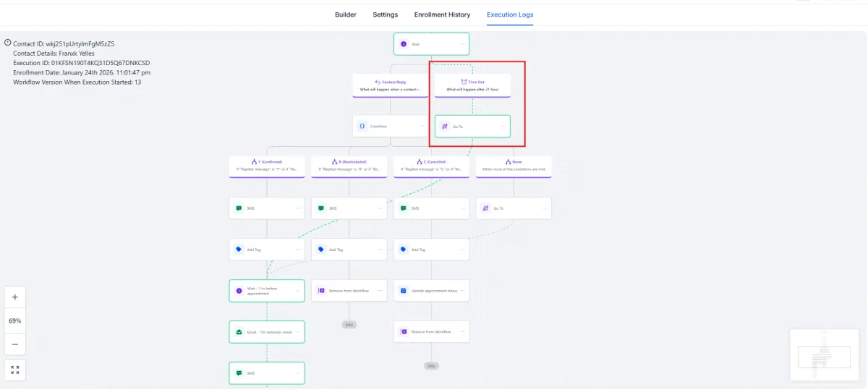
Task: Open the three-dot menu on the top Wait node
Action: (462, 44)
